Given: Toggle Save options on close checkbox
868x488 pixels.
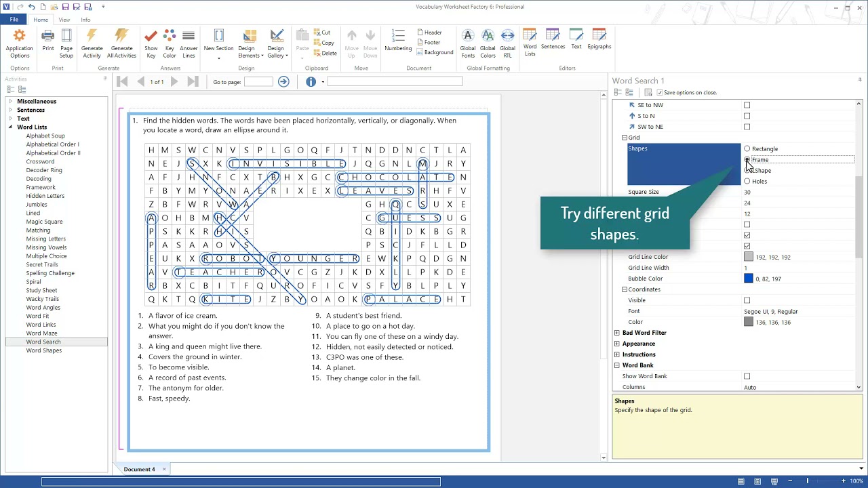Looking at the screenshot, I should [660, 92].
